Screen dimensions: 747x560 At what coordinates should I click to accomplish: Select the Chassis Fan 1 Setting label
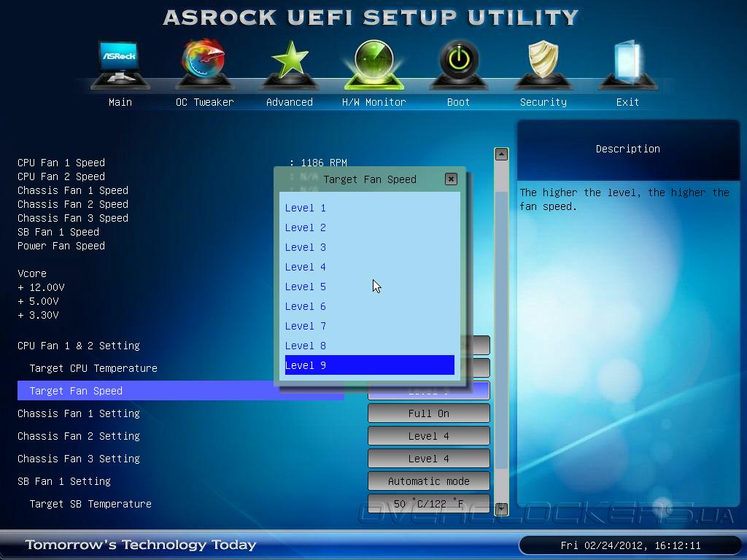click(x=79, y=413)
